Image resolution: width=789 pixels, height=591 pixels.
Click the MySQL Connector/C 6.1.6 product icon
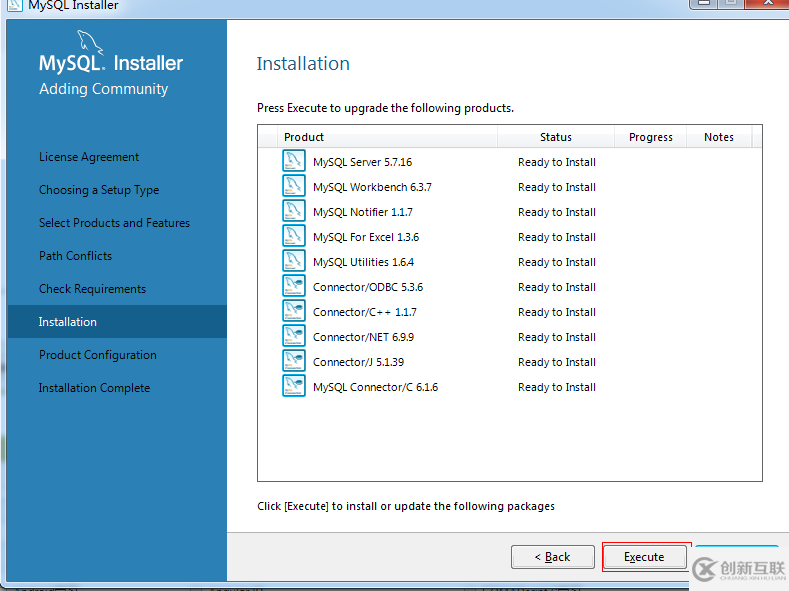[x=294, y=386]
